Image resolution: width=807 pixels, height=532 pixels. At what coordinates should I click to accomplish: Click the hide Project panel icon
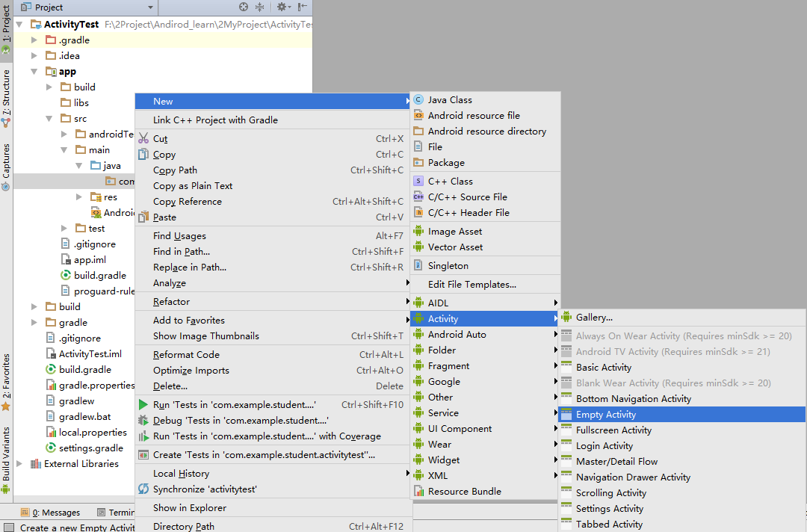click(302, 7)
